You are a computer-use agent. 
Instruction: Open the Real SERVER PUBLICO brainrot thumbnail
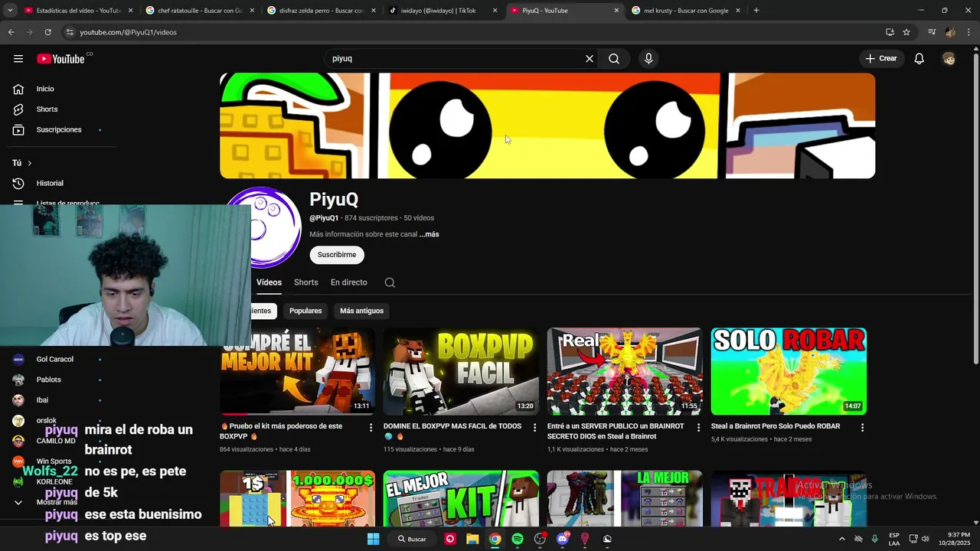click(625, 371)
